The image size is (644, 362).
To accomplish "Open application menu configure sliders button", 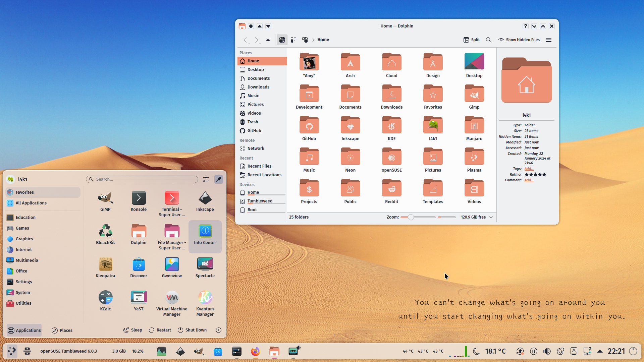I will click(206, 179).
